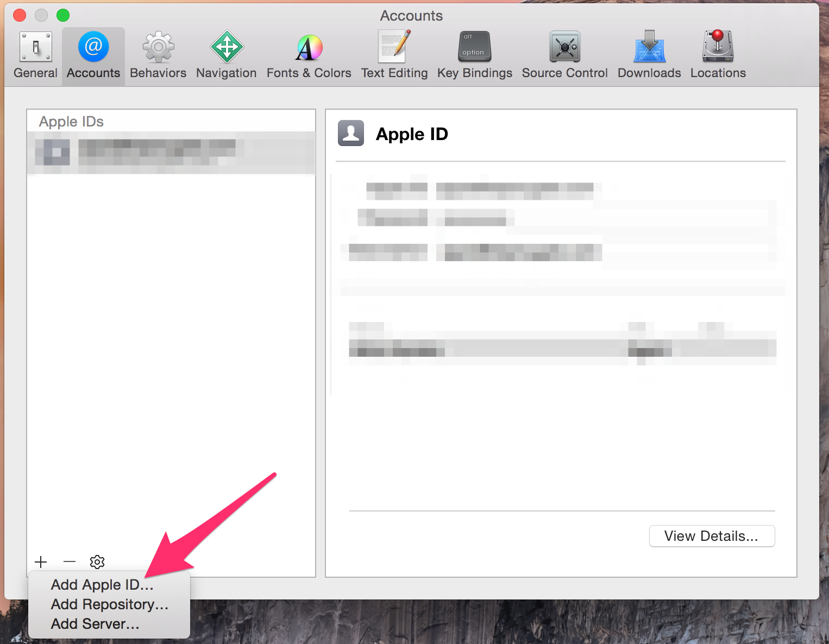The image size is (829, 644).
Task: Open Key Bindings preferences
Action: tap(474, 54)
